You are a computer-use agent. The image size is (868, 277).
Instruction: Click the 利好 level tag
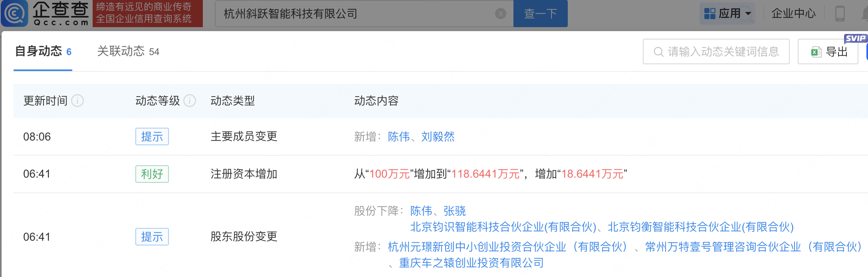[x=152, y=174]
